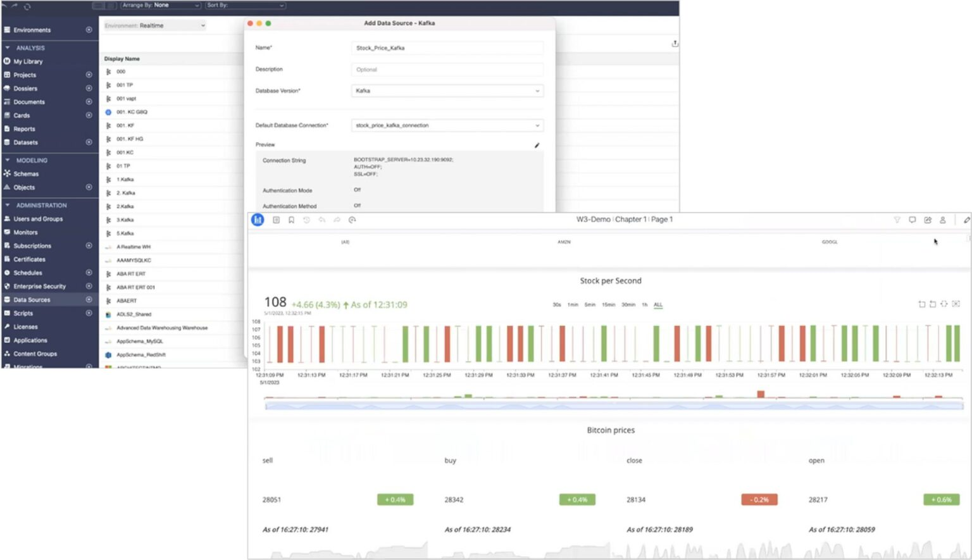Open table of contents icon in dossier
Viewport: 972px width, 560px height.
click(x=276, y=220)
